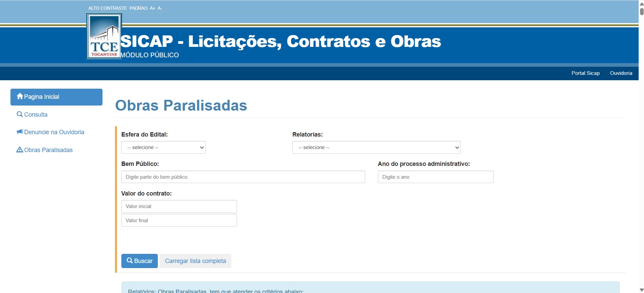
Task: Enable ALTO CONTRASTE mode
Action: (x=108, y=8)
